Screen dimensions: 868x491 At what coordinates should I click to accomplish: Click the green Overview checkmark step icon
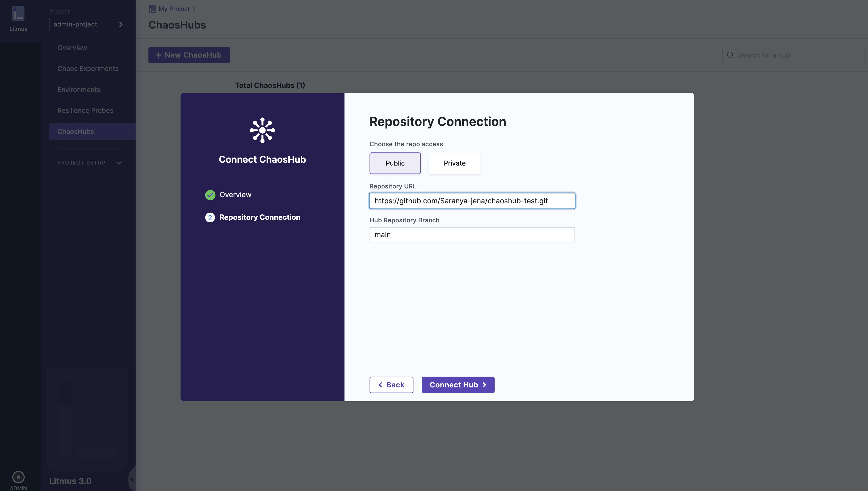210,195
